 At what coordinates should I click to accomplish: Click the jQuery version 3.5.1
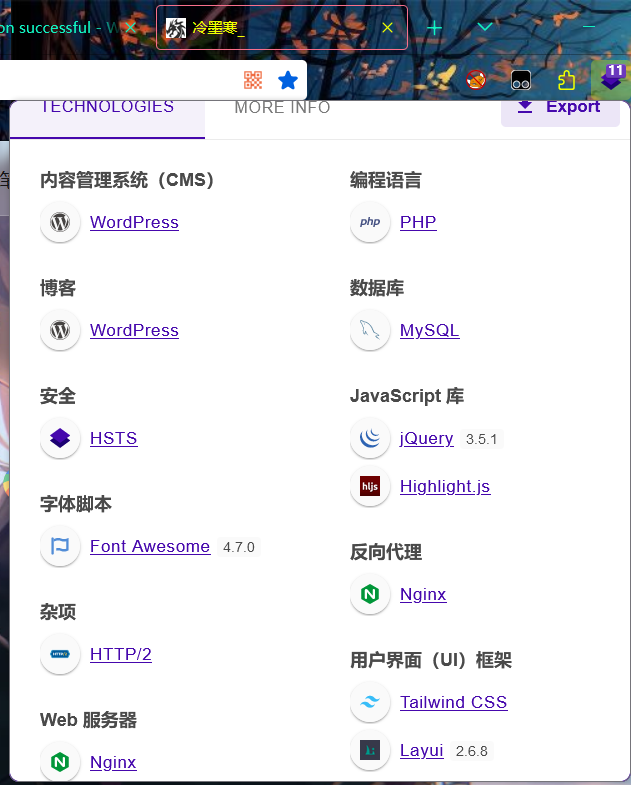(x=482, y=439)
